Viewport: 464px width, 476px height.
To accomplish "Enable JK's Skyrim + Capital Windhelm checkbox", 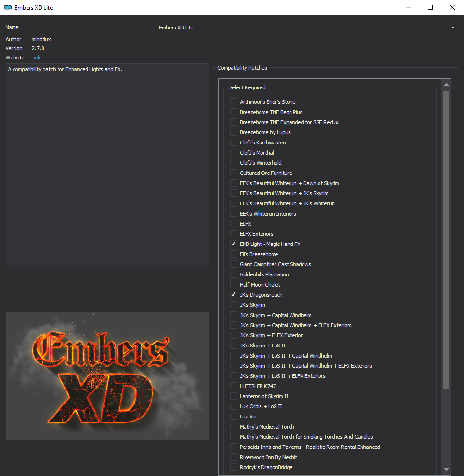I will tap(233, 315).
